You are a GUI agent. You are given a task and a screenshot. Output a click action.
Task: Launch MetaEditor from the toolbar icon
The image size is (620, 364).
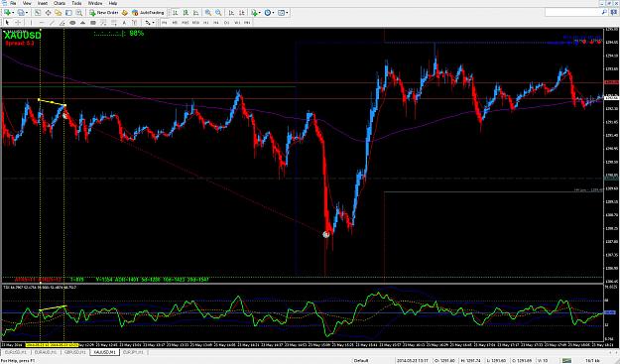125,13
